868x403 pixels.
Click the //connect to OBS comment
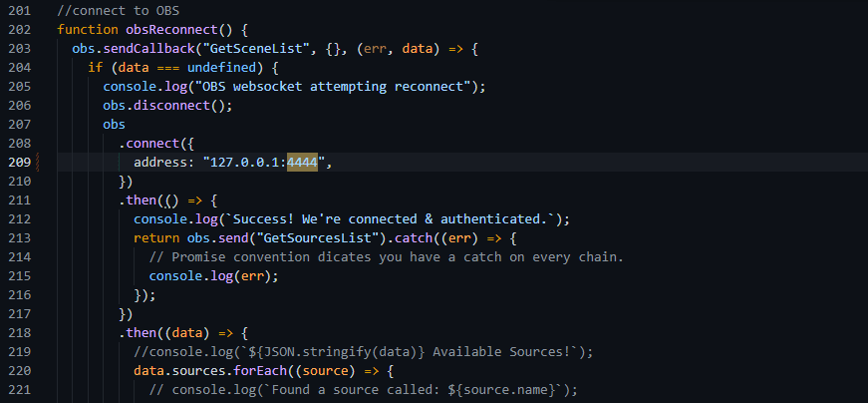(x=111, y=10)
